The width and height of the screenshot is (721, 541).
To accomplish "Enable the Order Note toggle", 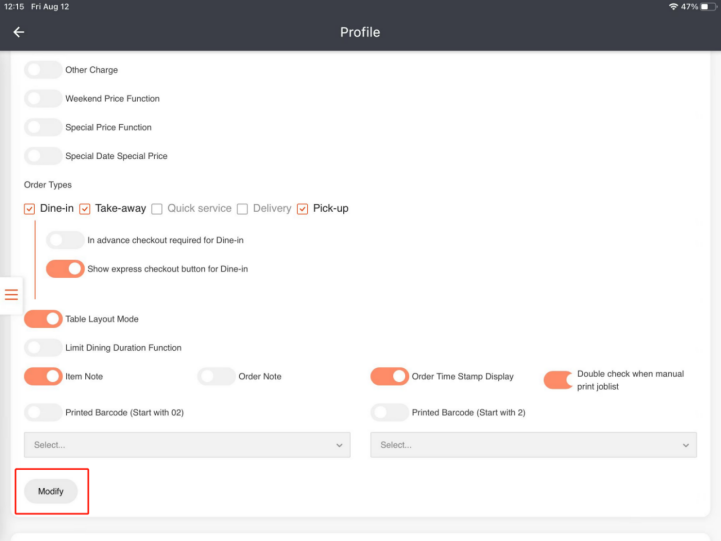I will pos(217,376).
